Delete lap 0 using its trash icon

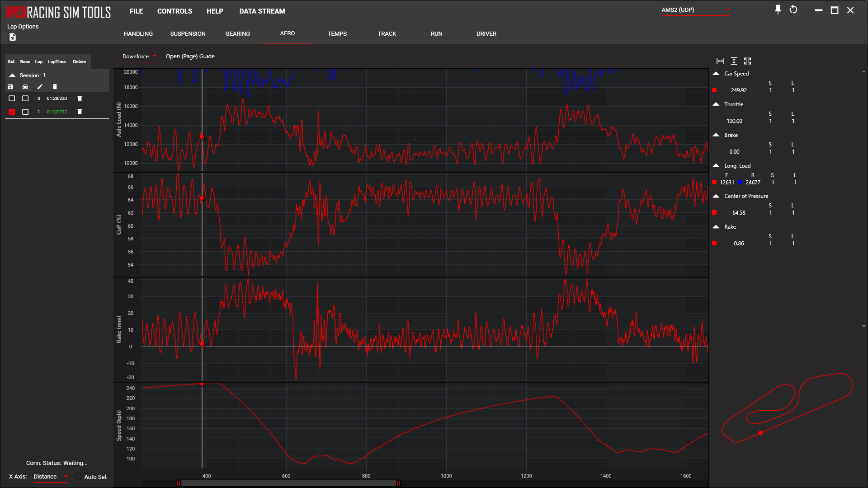(x=80, y=99)
